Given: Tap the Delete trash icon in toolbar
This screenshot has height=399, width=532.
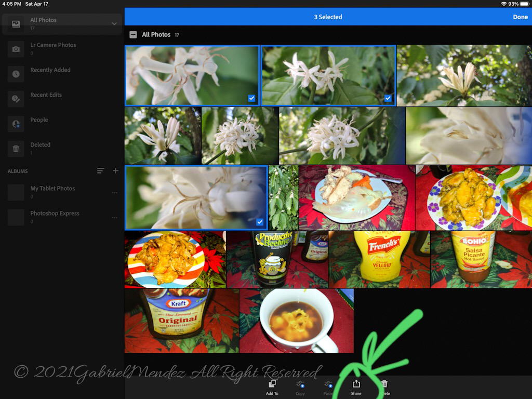Looking at the screenshot, I should pyautogui.click(x=384, y=384).
